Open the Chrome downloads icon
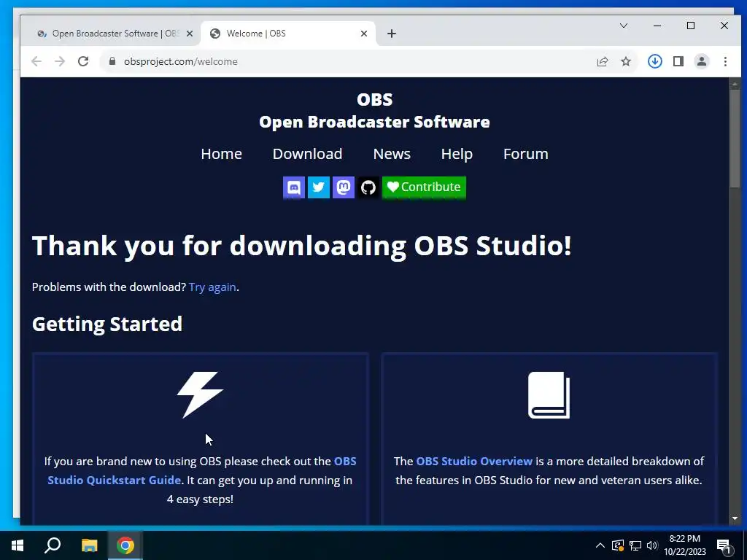Viewport: 747px width, 560px height. 655,61
